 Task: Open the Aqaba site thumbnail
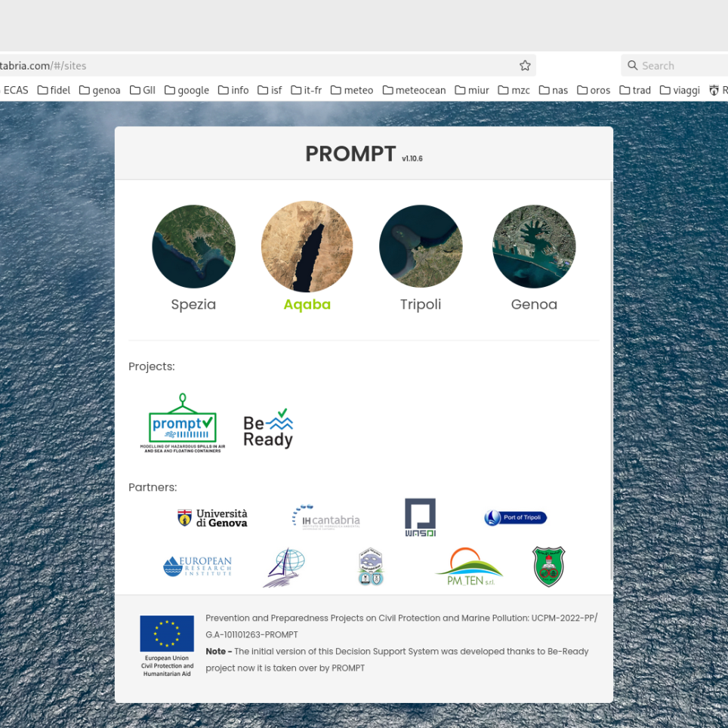point(307,246)
